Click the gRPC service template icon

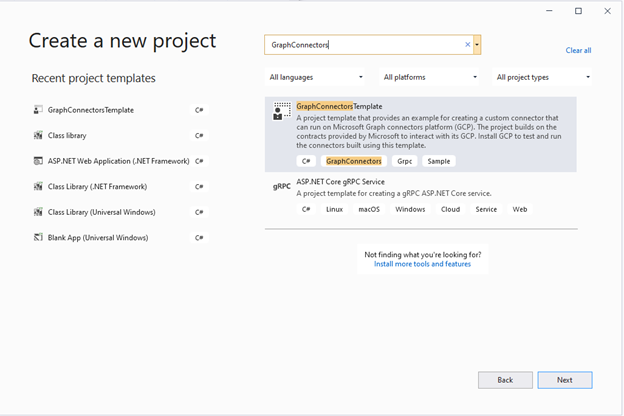tap(281, 187)
